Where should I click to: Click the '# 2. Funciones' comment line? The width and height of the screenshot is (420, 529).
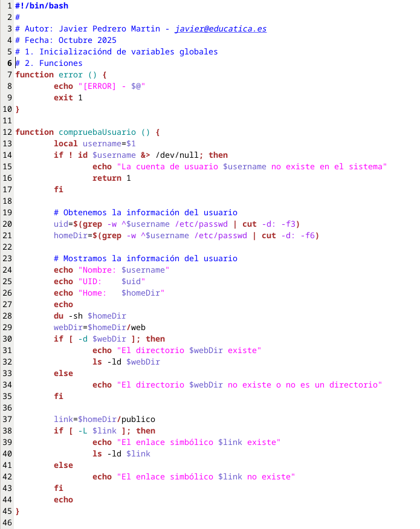(51, 63)
